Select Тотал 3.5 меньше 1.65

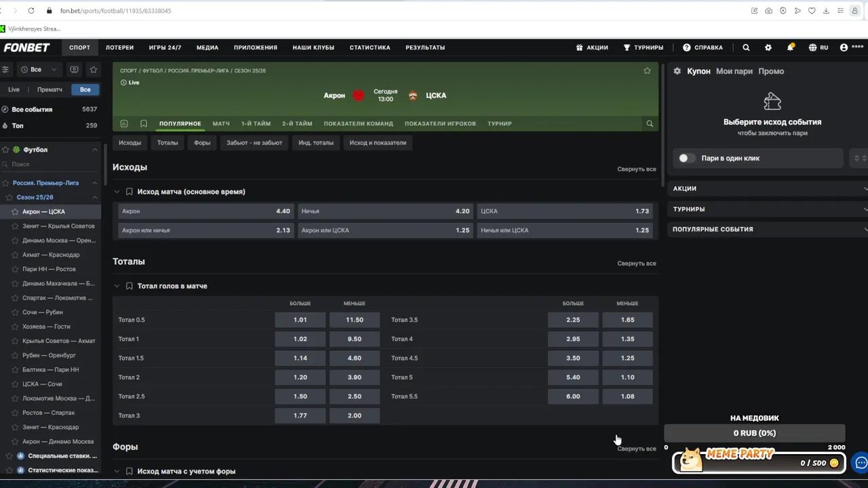tap(627, 320)
